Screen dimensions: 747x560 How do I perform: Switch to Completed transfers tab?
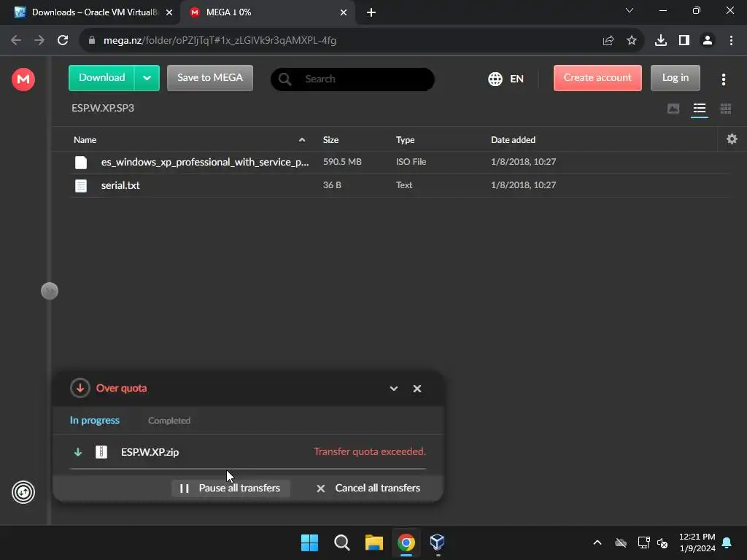pos(169,421)
